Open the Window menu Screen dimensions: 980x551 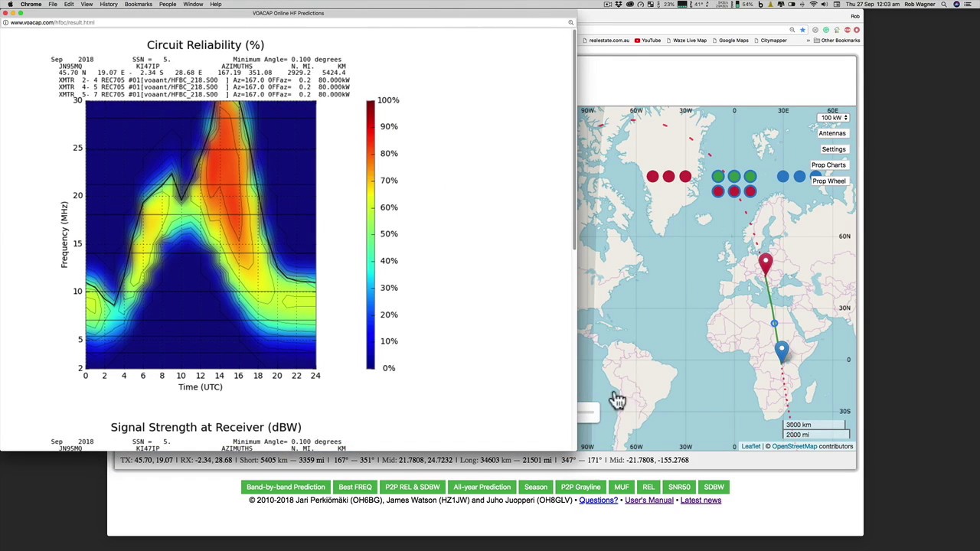pyautogui.click(x=193, y=4)
